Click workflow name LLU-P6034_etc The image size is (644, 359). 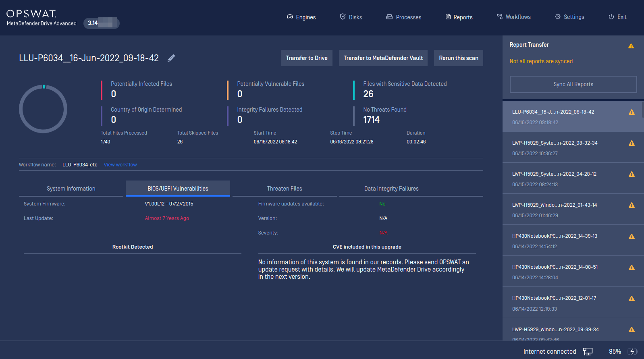coord(80,165)
